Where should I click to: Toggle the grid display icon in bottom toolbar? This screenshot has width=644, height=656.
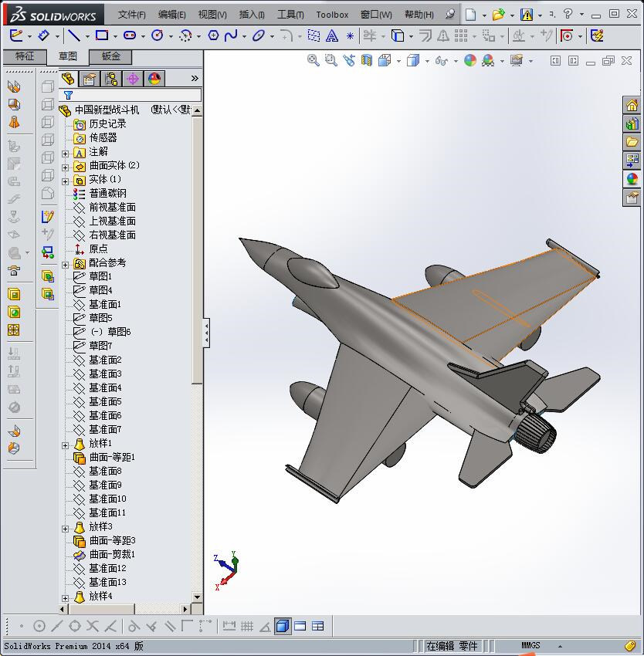coord(247,627)
